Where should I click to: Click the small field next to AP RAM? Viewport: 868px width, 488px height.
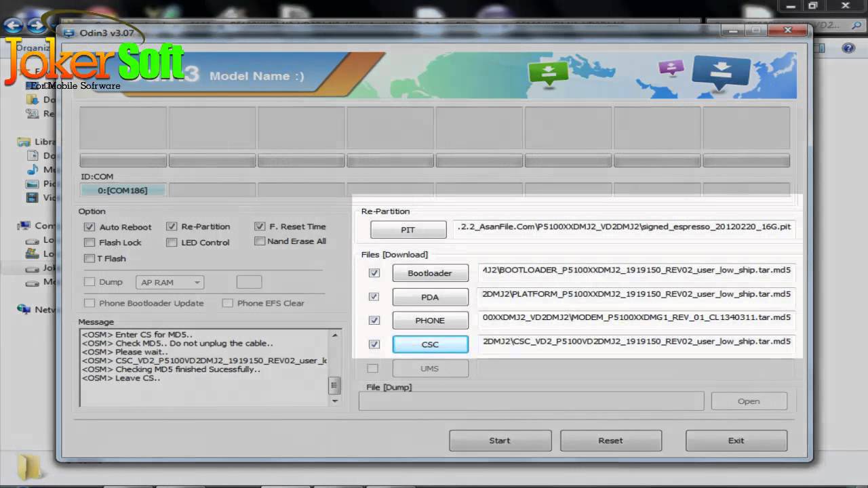click(x=249, y=282)
